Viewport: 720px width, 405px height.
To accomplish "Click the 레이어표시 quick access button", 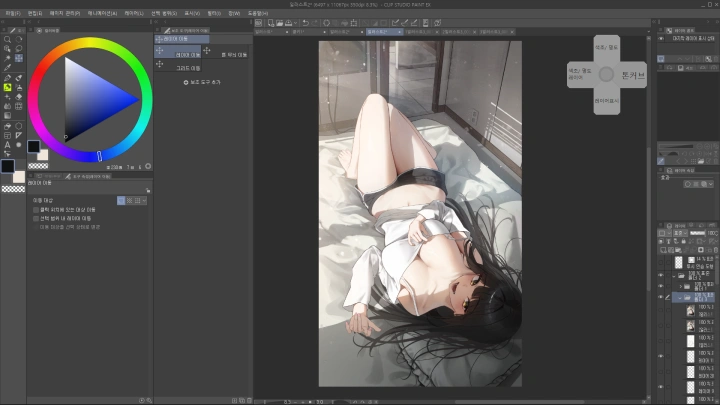I will click(607, 101).
